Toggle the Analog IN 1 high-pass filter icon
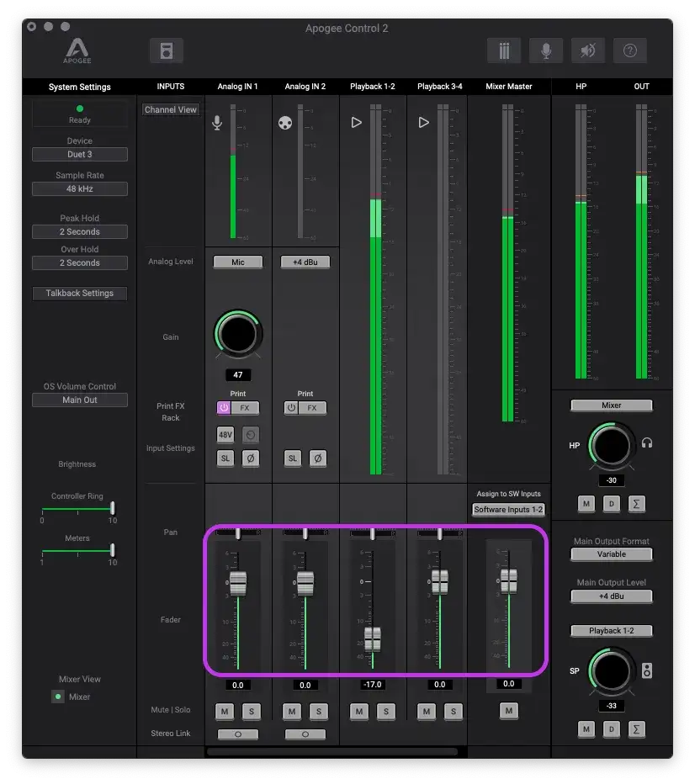695x784 pixels. pyautogui.click(x=251, y=435)
